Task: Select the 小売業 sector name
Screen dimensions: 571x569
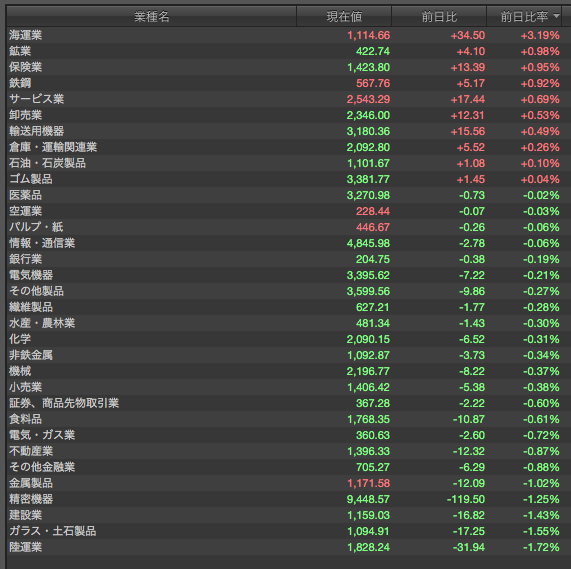Action: point(25,387)
